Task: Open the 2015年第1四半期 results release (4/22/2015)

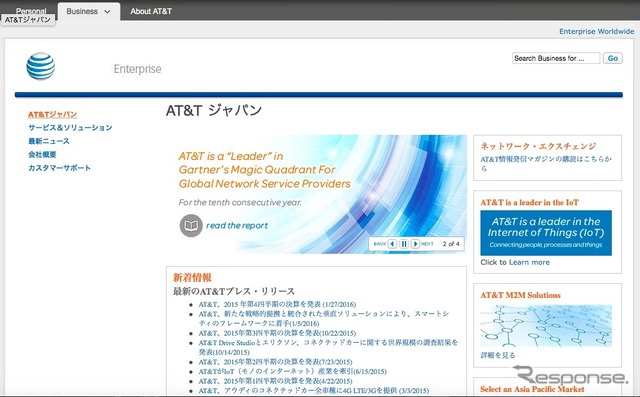Action: 276,381
